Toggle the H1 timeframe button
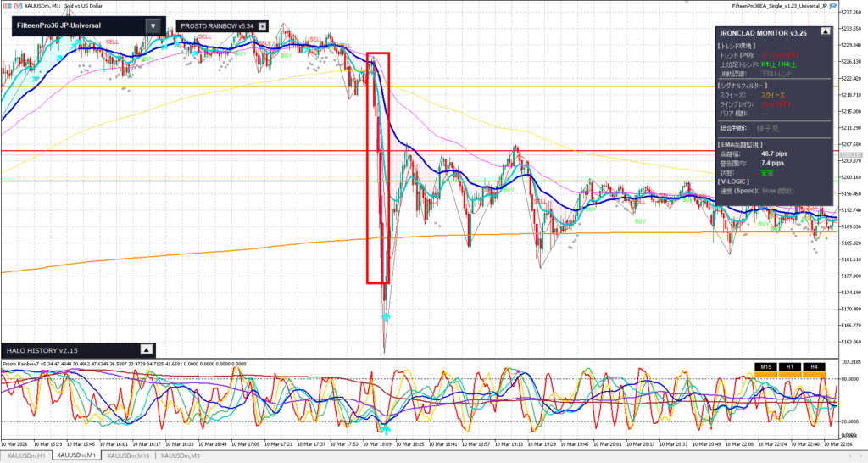 tap(790, 366)
